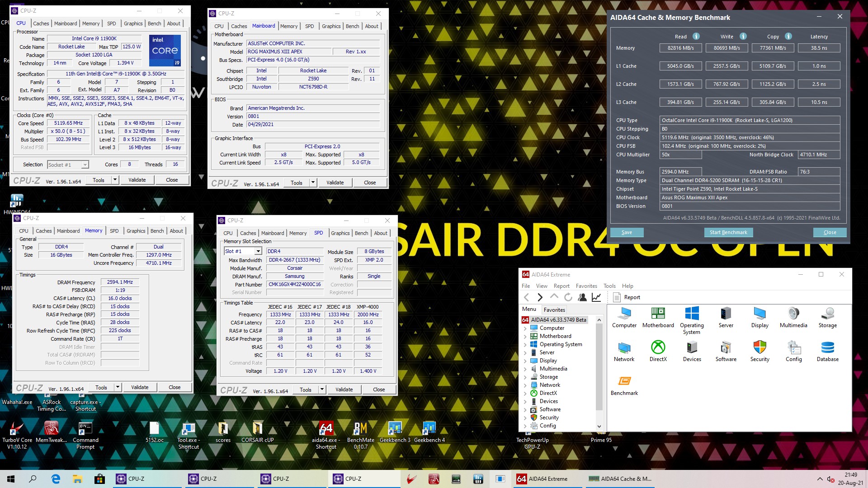Open the Software category icon in AIDA64

tap(726, 351)
